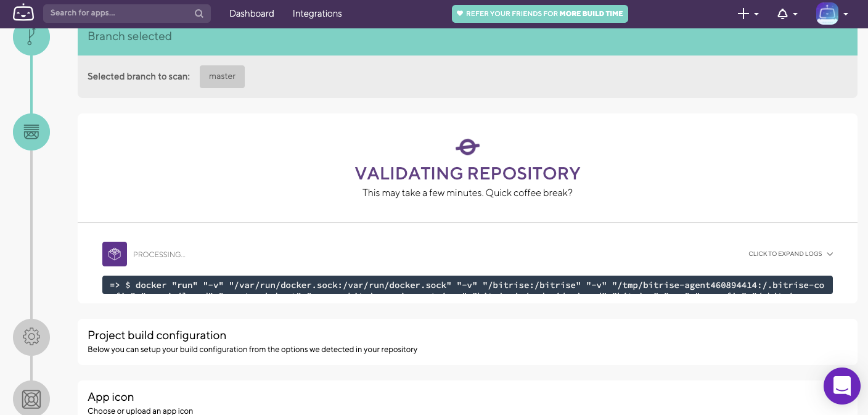Expand the plus menu arrow
The image size is (868, 415).
tap(756, 14)
